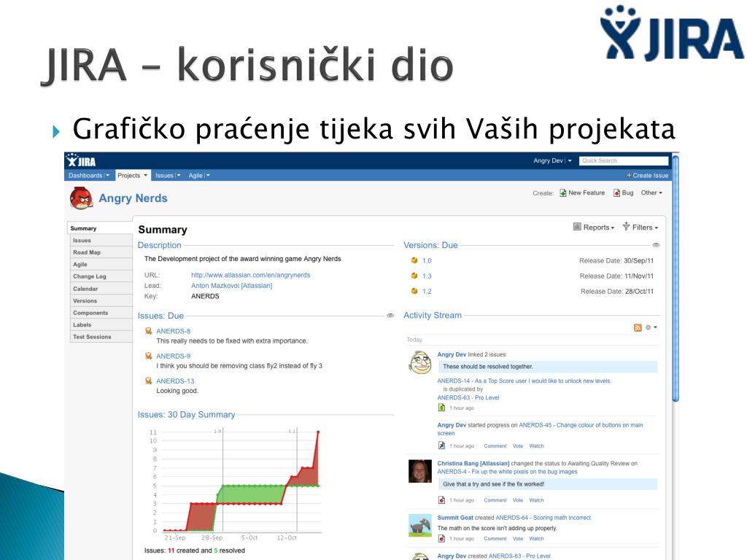Open issue ANERDS-8
Image resolution: width=747 pixels, height=560 pixels.
point(174,331)
